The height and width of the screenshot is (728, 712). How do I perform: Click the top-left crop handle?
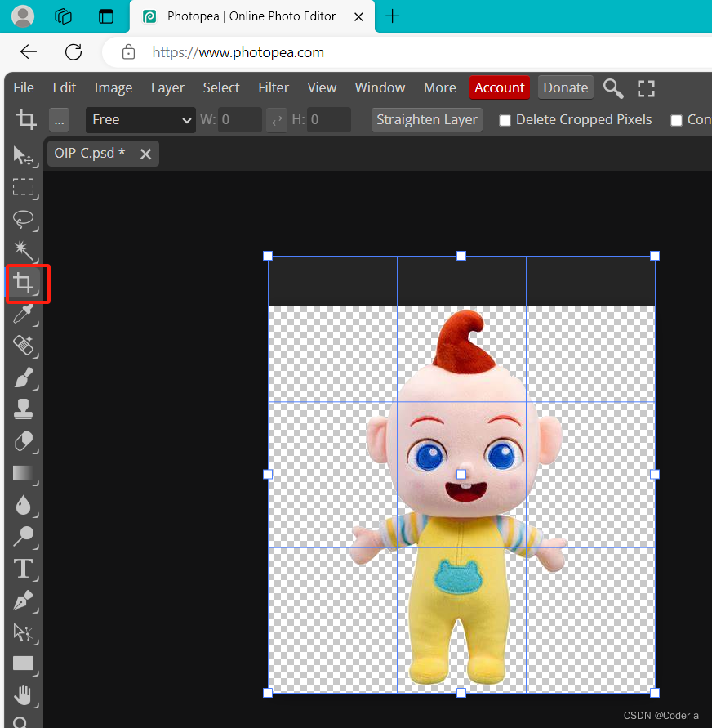click(x=268, y=256)
